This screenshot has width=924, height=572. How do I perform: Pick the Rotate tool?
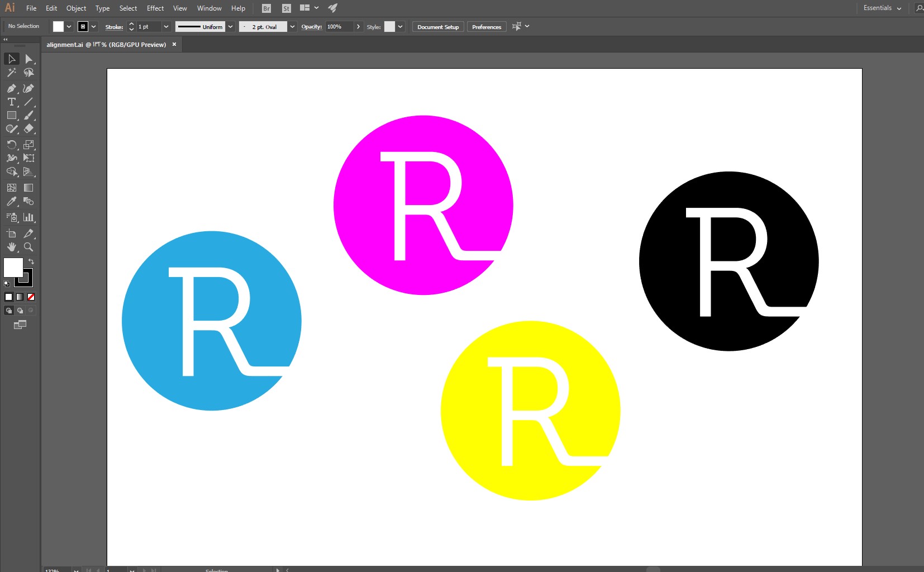tap(12, 145)
